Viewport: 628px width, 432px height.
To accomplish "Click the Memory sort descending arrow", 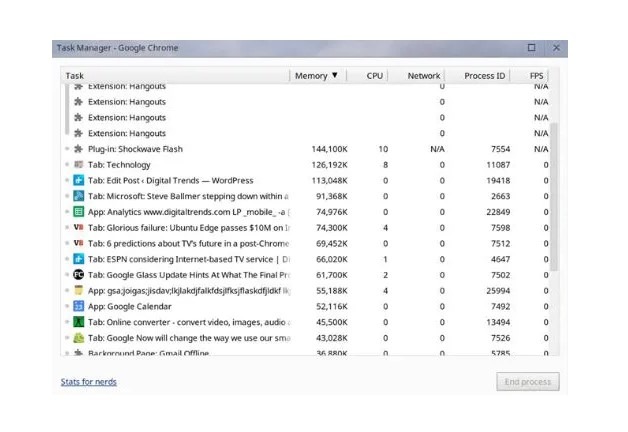I will coord(335,75).
